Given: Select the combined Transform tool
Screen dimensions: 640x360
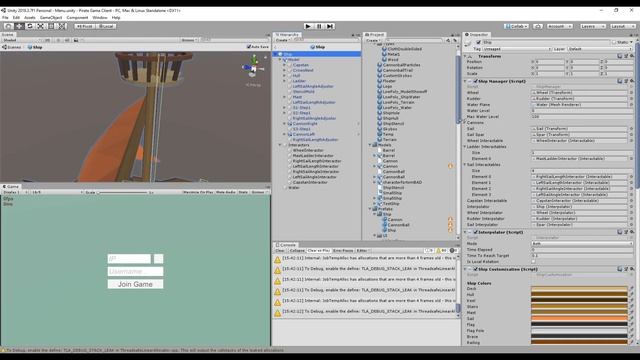Looking at the screenshot, I should (x=62, y=26).
